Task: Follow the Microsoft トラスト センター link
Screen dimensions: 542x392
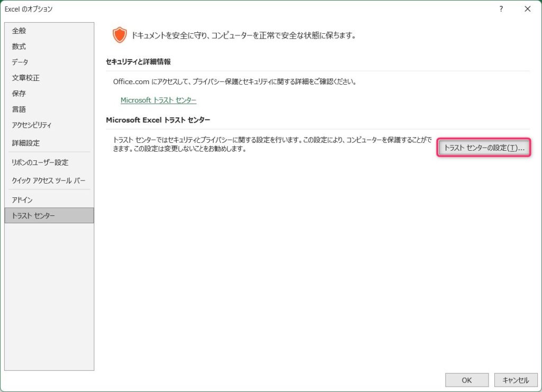Action: [158, 100]
